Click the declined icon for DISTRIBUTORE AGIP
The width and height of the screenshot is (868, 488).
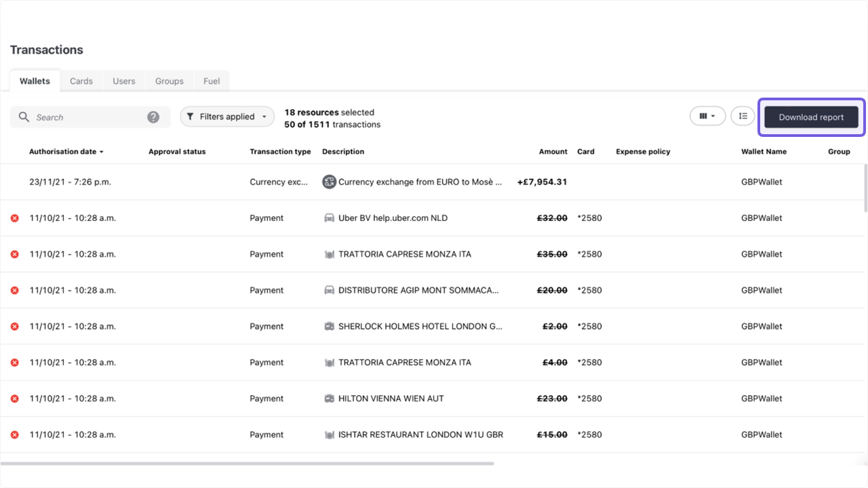coord(15,290)
